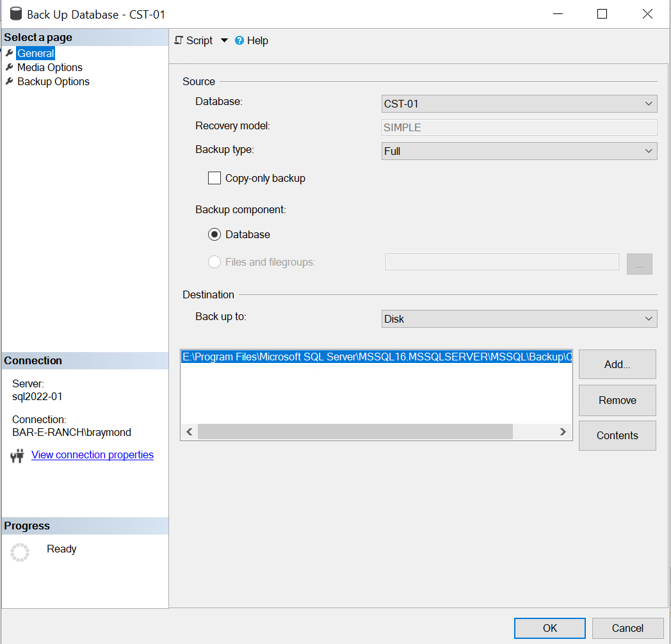This screenshot has height=644, width=671.
Task: Open the Help icon button
Action: 239,40
